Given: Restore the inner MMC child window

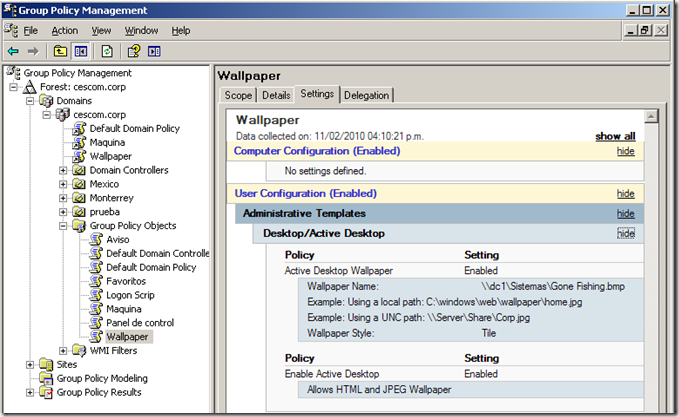Looking at the screenshot, I should coord(645,30).
